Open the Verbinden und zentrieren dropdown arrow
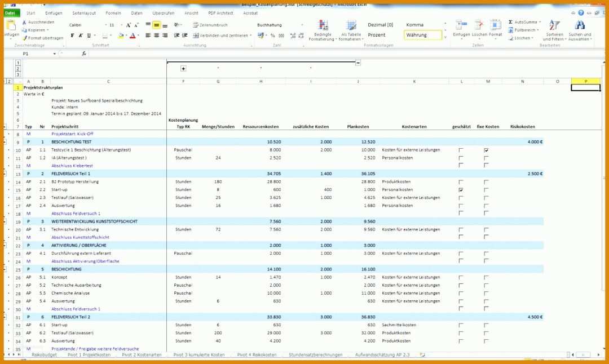Screen dimensions: 609x364 pyautogui.click(x=250, y=35)
